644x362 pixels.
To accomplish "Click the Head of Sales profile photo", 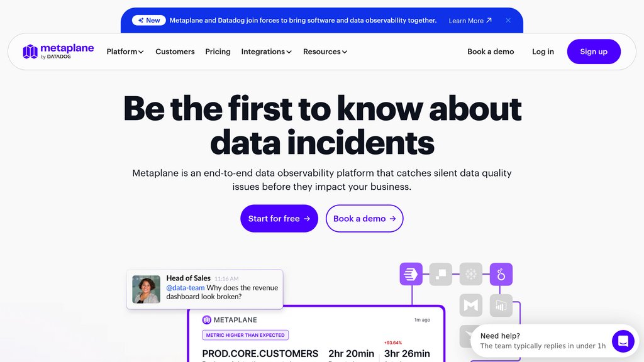I will click(x=146, y=289).
